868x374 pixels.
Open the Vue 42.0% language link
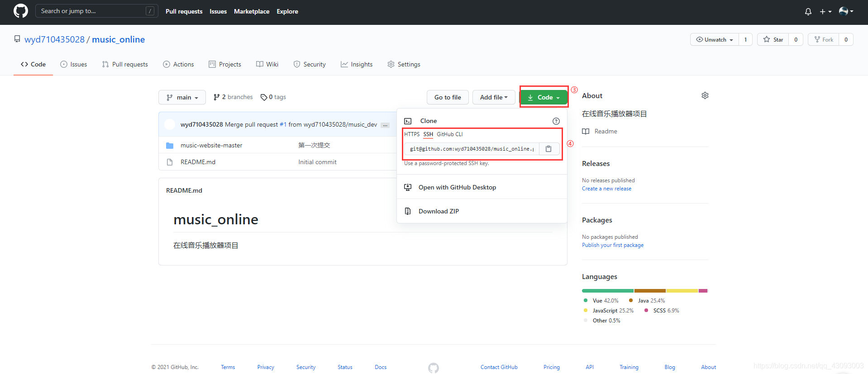(601, 301)
